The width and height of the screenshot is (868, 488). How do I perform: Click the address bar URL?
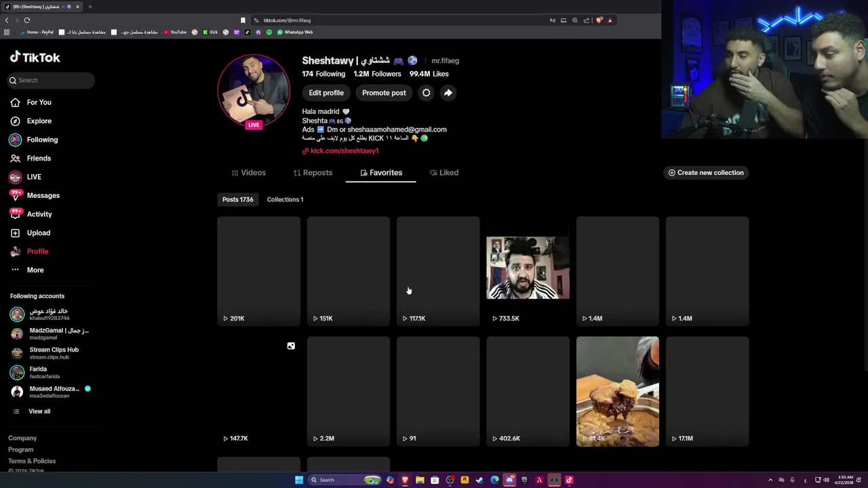pyautogui.click(x=287, y=20)
